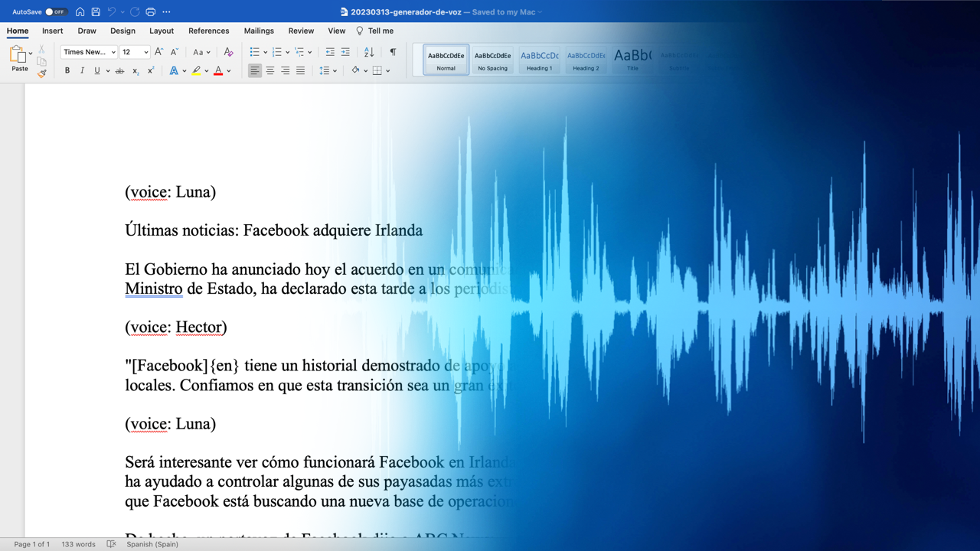Open the Design tab
Image resolution: width=980 pixels, height=551 pixels.
click(122, 31)
